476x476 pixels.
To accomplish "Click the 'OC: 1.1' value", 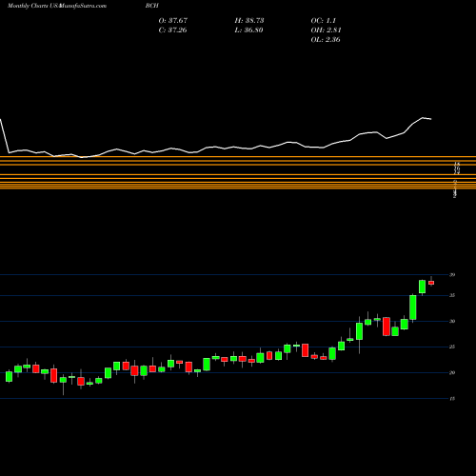I will (324, 21).
